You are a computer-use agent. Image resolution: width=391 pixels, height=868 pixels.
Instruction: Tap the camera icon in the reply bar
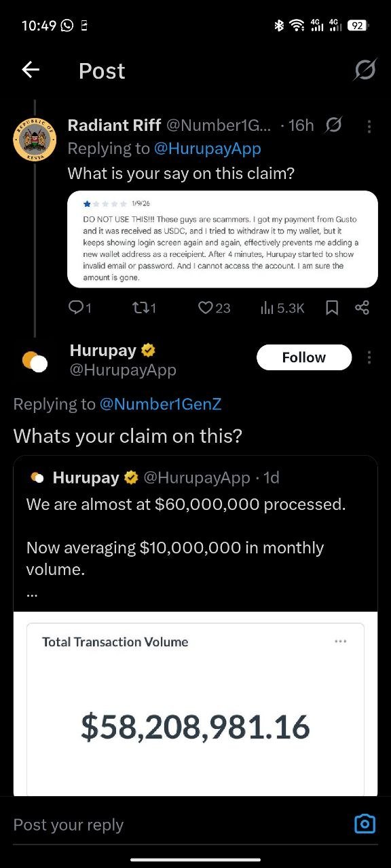pyautogui.click(x=365, y=823)
